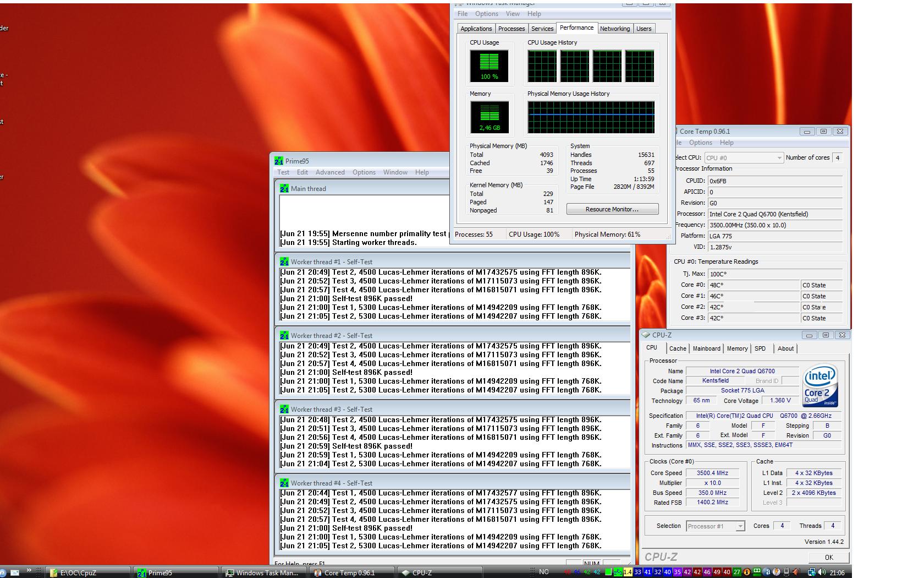Switch to the Processes tab in Task Manager
Screen dimensions: 924x578
(512, 29)
